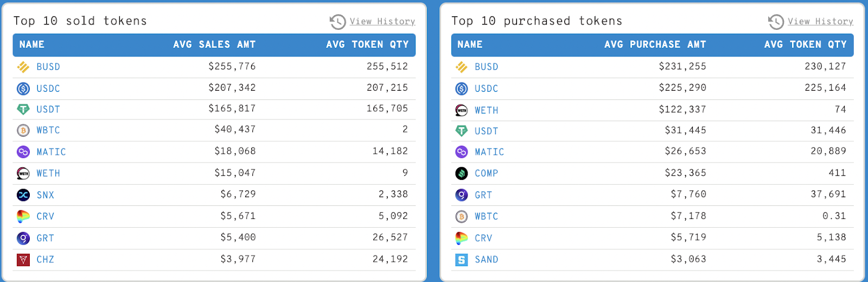Screen dimensions: 868x282
Task: Open the USDC link in sold tokens
Action: pos(48,89)
